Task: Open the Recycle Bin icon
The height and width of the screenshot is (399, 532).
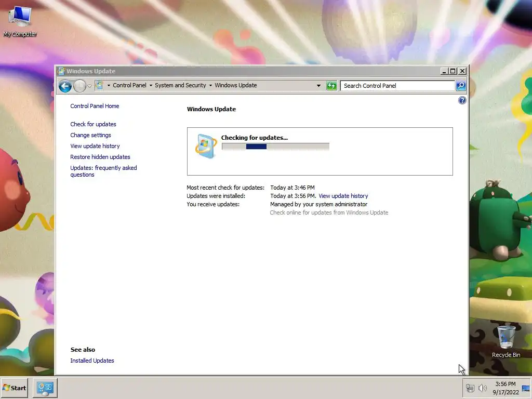Action: (x=506, y=341)
